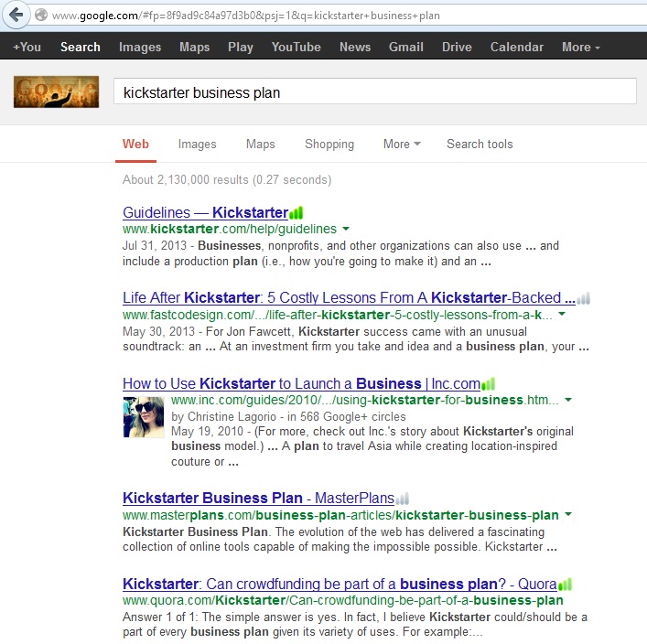Open the Kickstarter Business Plan - MasterPlans link
Image resolution: width=647 pixels, height=644 pixels.
coord(257,499)
